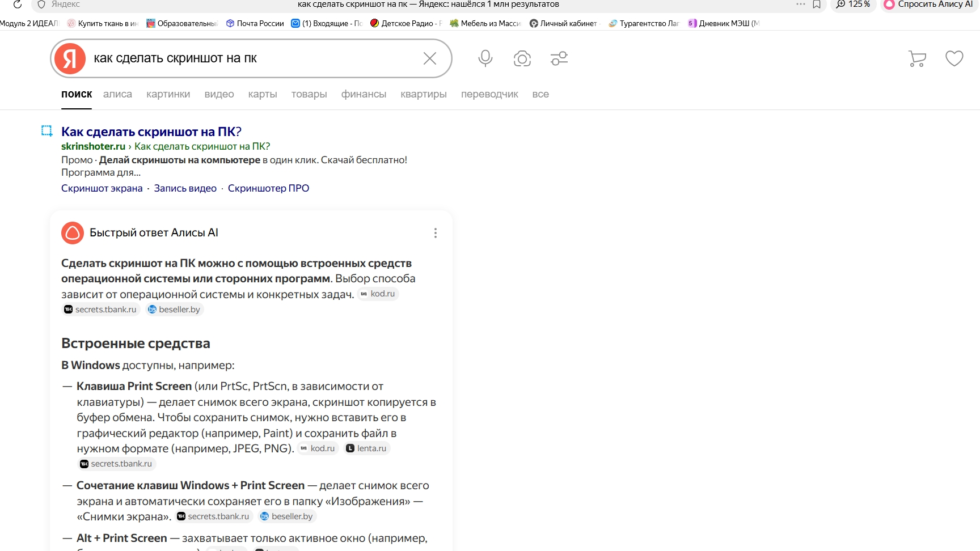Switch to the 'алиса' tab
The width and height of the screenshot is (980, 551).
117,94
